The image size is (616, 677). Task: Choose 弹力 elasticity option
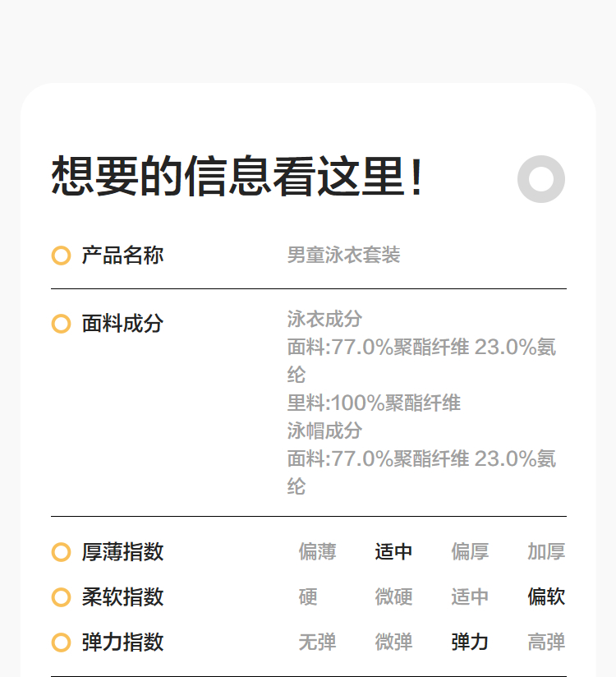pyautogui.click(x=470, y=642)
